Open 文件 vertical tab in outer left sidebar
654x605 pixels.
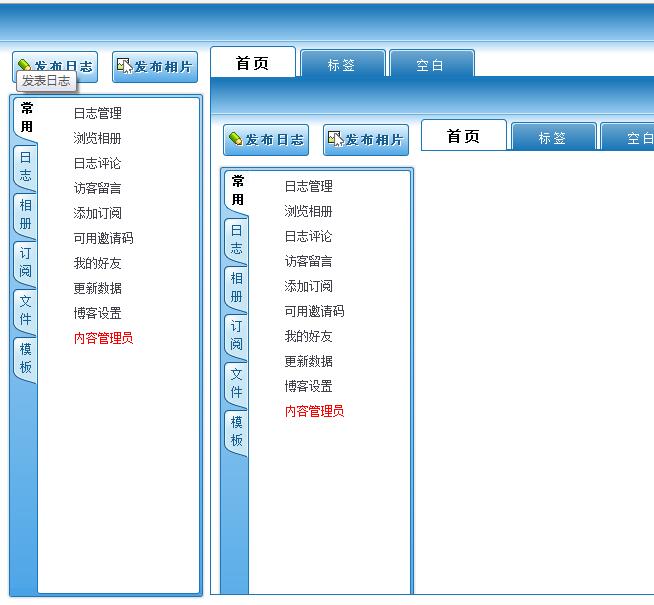(25, 310)
